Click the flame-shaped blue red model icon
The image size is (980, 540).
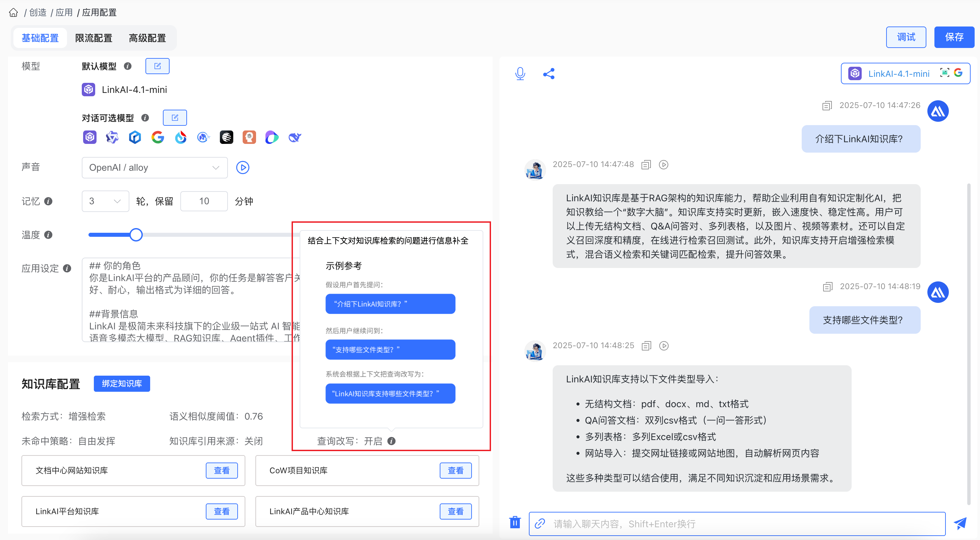coord(181,137)
